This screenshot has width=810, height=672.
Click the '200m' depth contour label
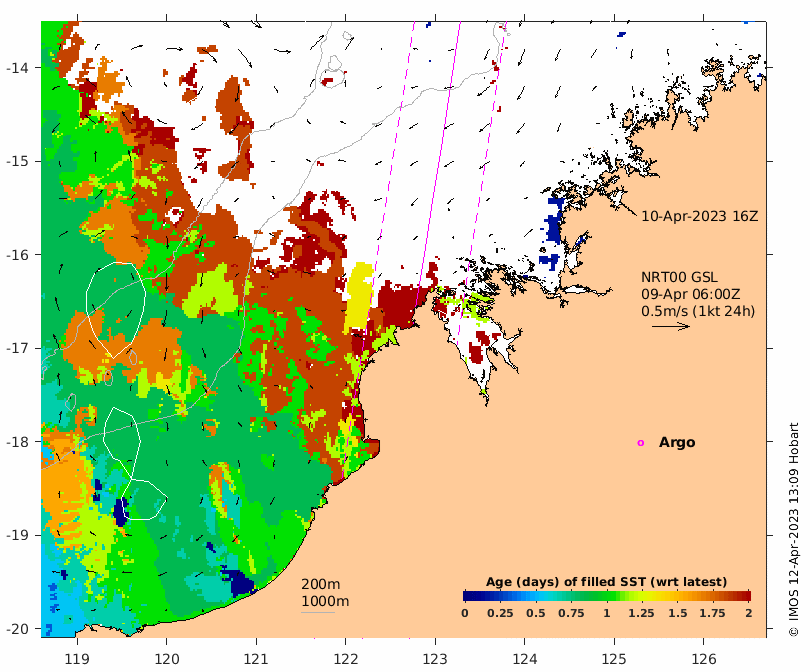coord(320,584)
